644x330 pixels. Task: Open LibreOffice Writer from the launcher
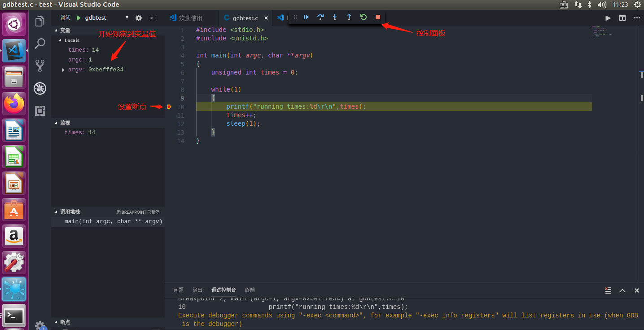point(14,130)
